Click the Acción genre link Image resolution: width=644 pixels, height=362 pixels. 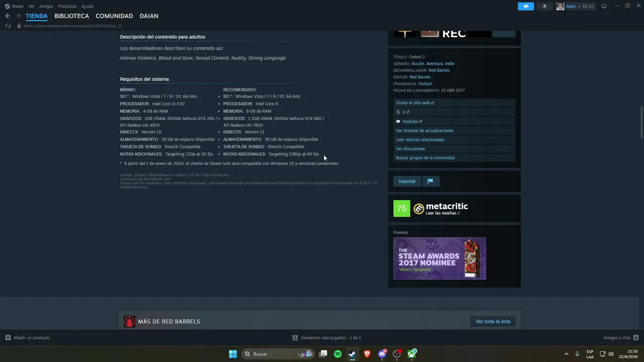[418, 64]
